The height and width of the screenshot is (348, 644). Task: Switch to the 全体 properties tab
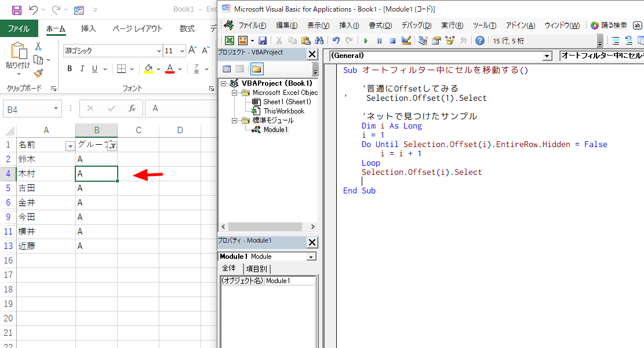pyautogui.click(x=229, y=269)
